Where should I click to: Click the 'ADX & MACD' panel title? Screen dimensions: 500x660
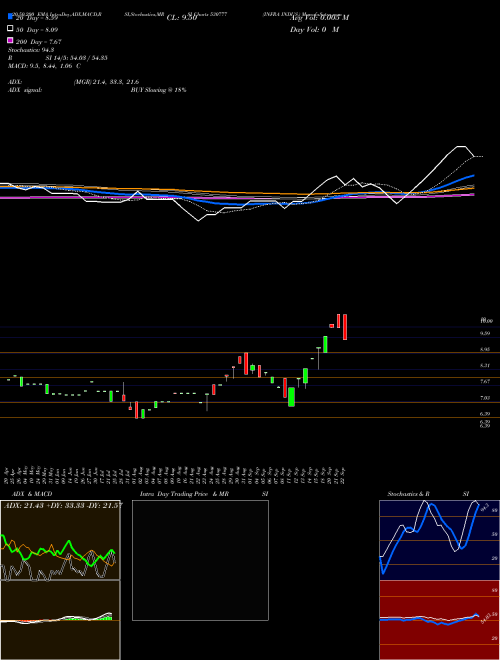pos(32,494)
